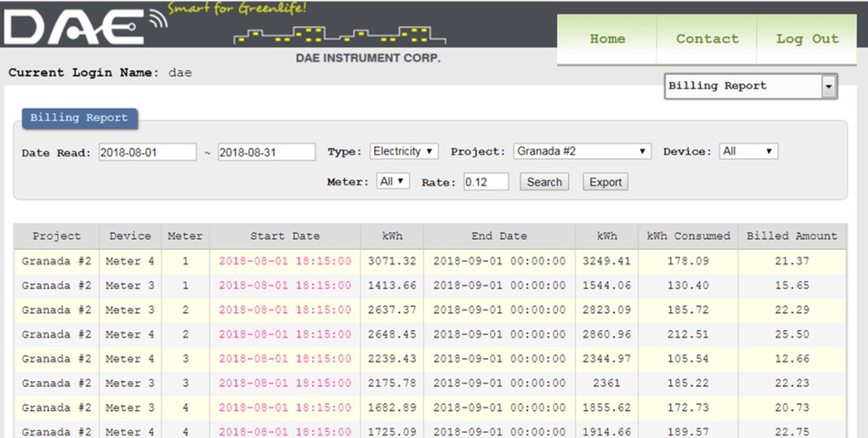Viewport: 868px width, 438px height.
Task: Click the DAE INSTRUMENT CORP. title
Action: (368, 58)
